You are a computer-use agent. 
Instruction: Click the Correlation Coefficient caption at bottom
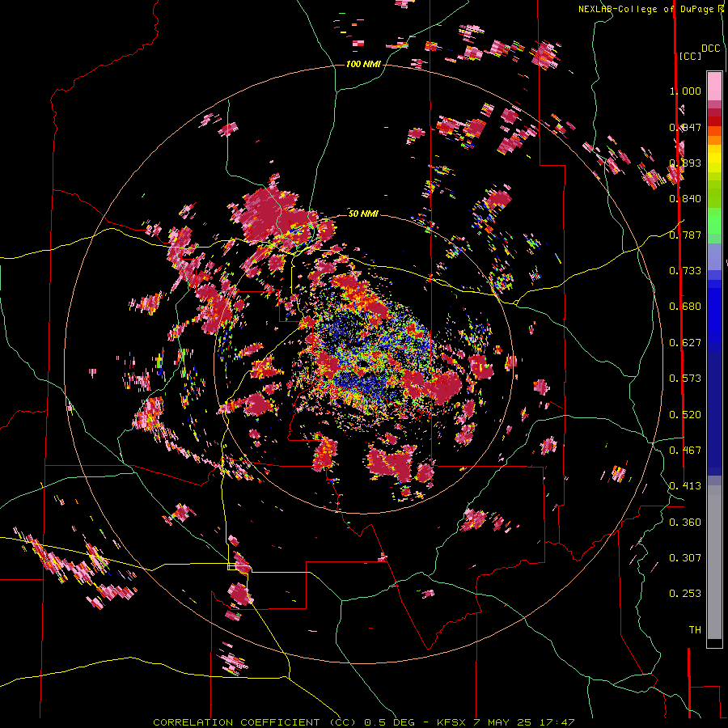(364, 722)
